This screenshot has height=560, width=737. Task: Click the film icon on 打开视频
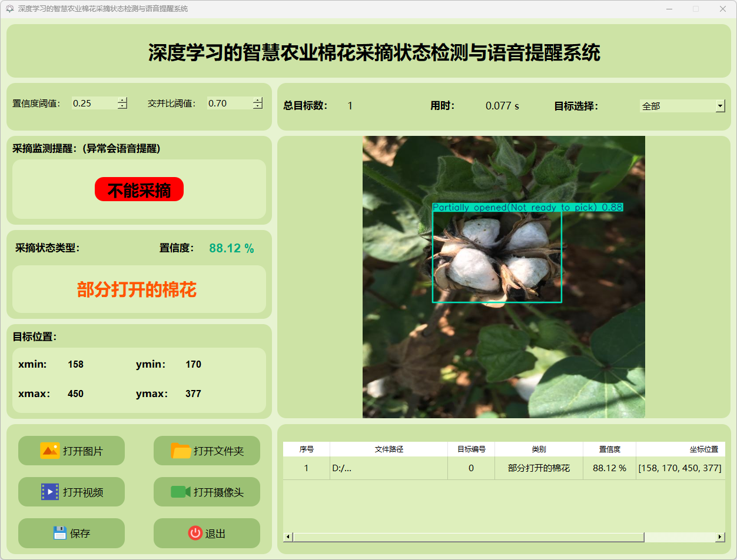(x=50, y=492)
